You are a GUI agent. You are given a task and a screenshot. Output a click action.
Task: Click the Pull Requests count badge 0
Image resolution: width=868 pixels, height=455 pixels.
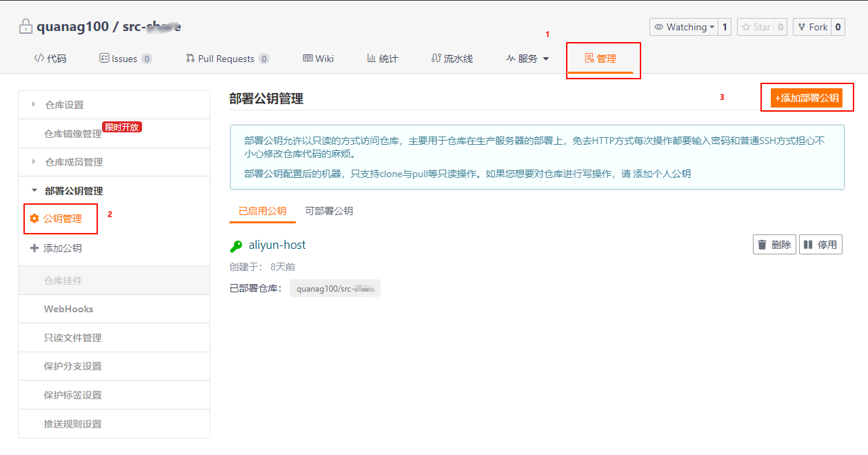264,59
